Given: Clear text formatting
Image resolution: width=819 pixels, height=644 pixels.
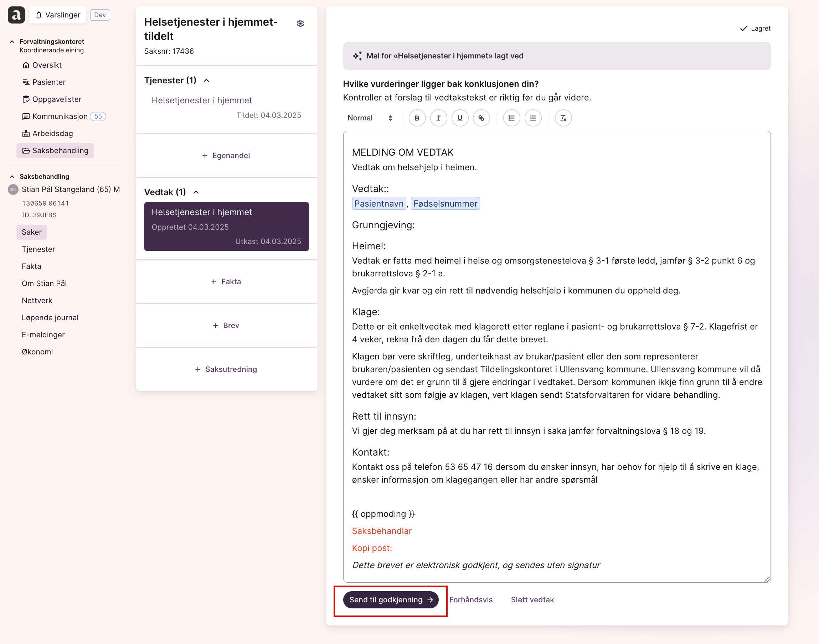Looking at the screenshot, I should (563, 118).
